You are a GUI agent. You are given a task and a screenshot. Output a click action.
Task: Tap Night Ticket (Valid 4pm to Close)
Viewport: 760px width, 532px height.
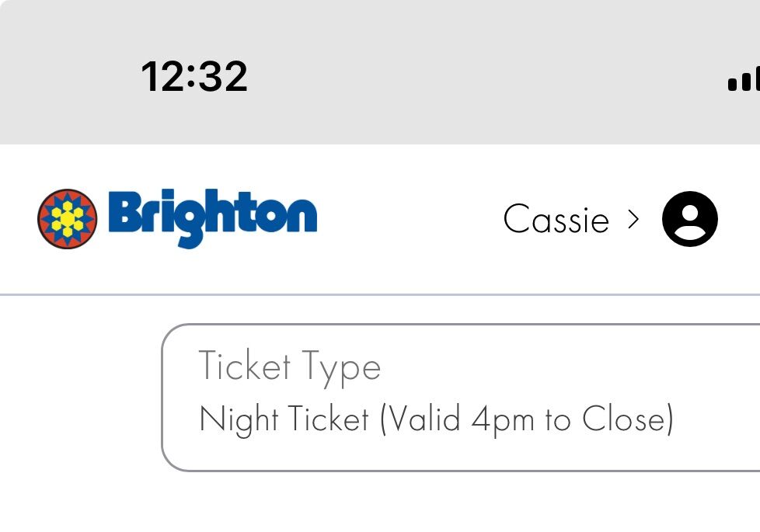tap(439, 419)
